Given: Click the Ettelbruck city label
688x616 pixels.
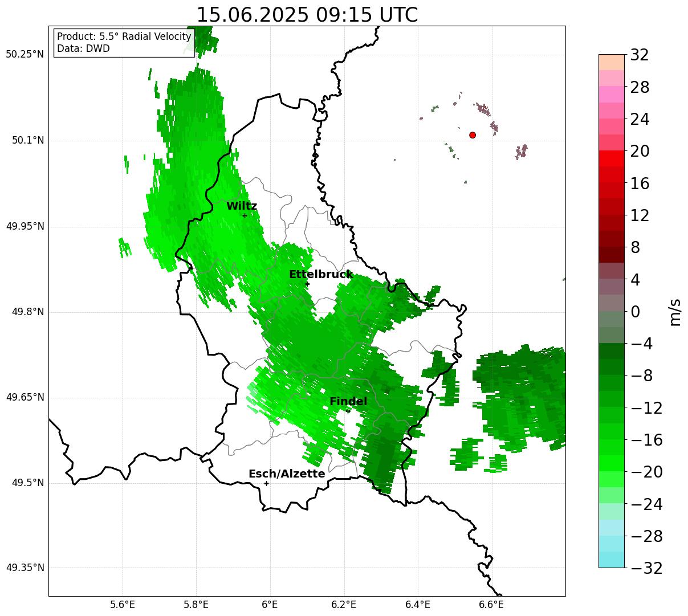Looking at the screenshot, I should pos(321,275).
